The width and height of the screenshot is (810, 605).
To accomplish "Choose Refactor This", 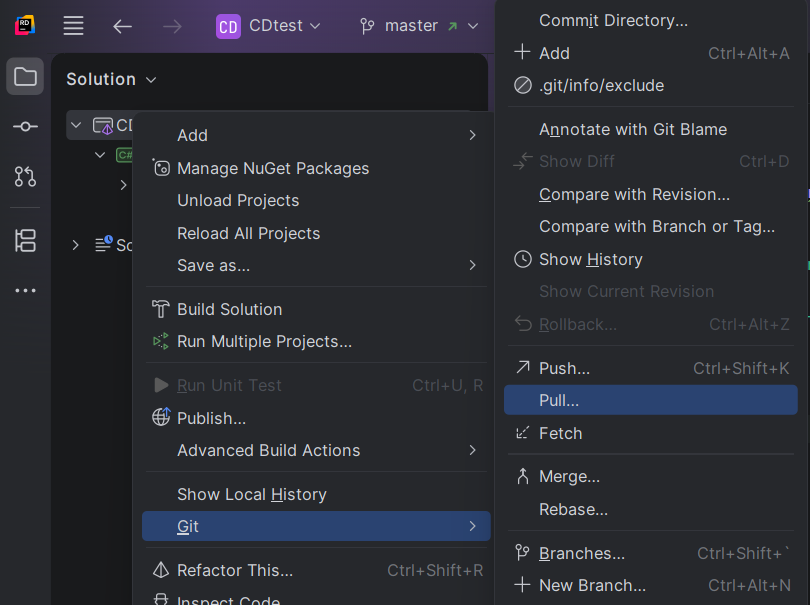I will 316,570.
